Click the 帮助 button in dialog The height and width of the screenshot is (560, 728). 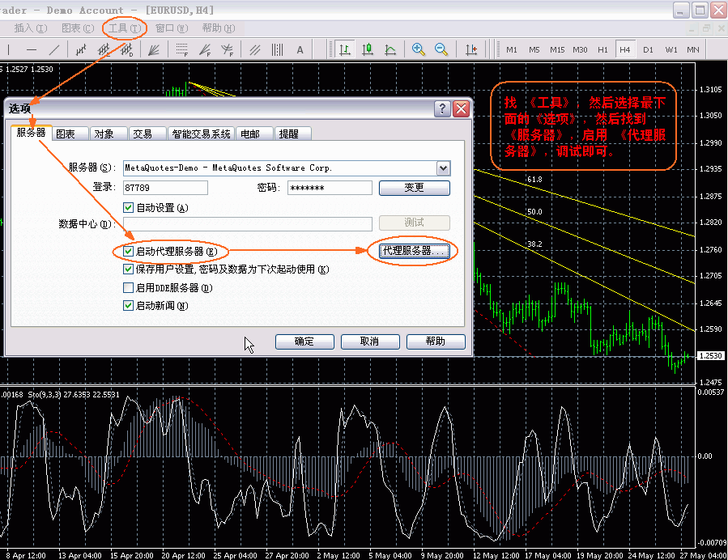click(436, 342)
